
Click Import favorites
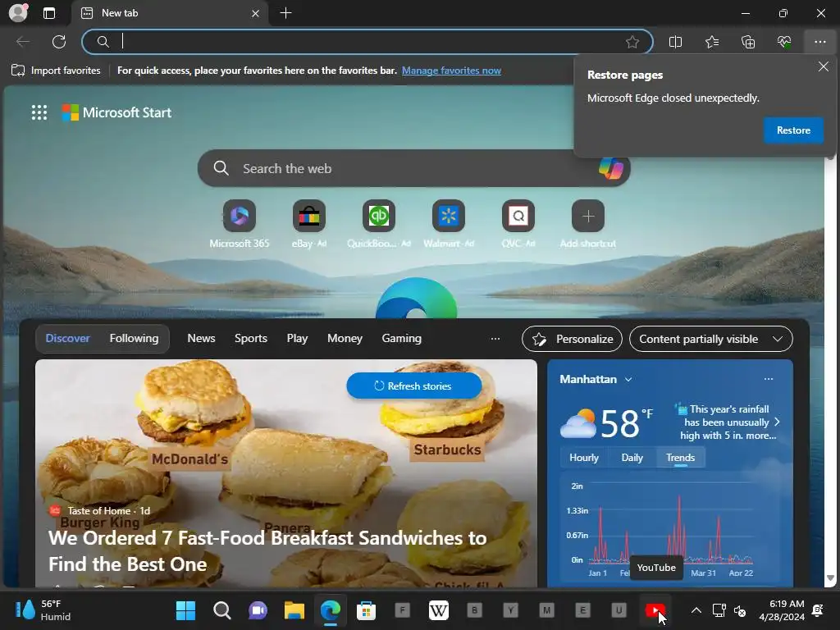pos(56,71)
